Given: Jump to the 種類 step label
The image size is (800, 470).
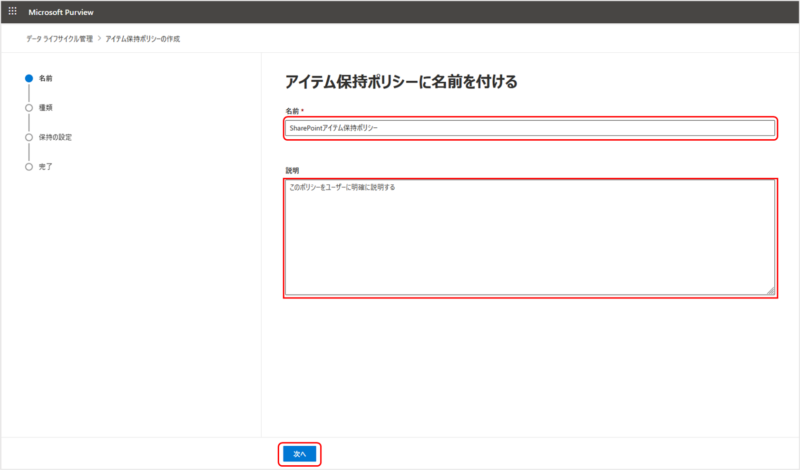Looking at the screenshot, I should [46, 107].
